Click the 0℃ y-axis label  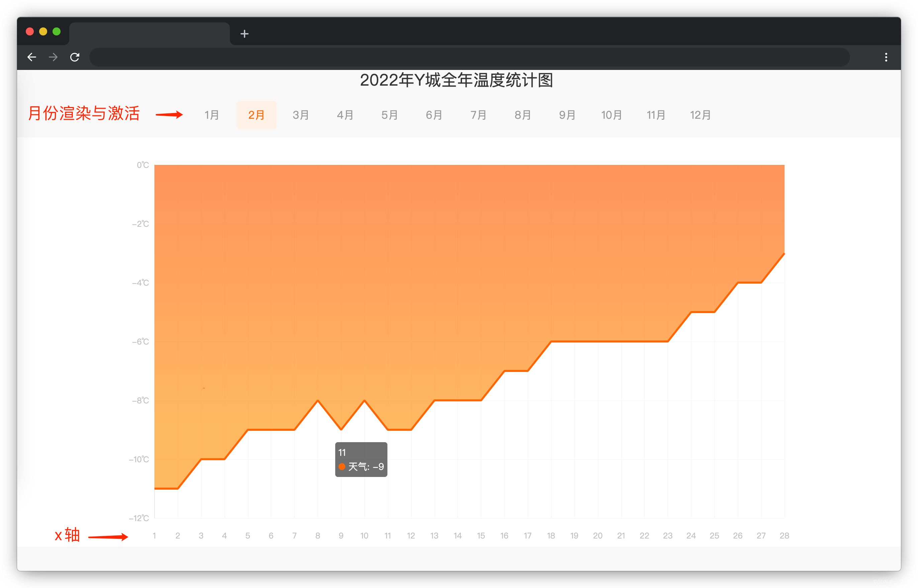pos(143,165)
